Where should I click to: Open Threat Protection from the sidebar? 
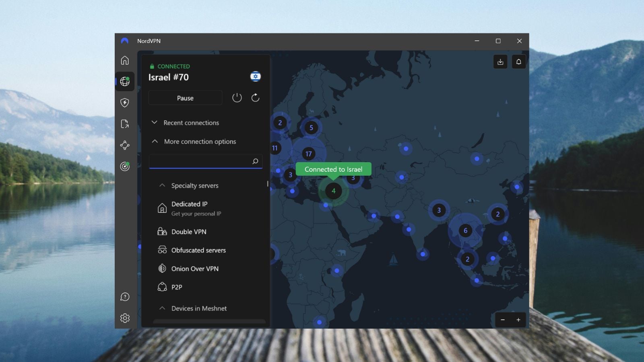125,103
